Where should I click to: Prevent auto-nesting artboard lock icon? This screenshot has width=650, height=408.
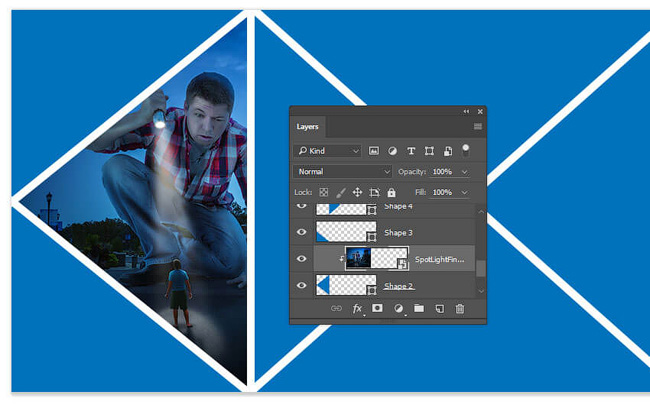(374, 192)
